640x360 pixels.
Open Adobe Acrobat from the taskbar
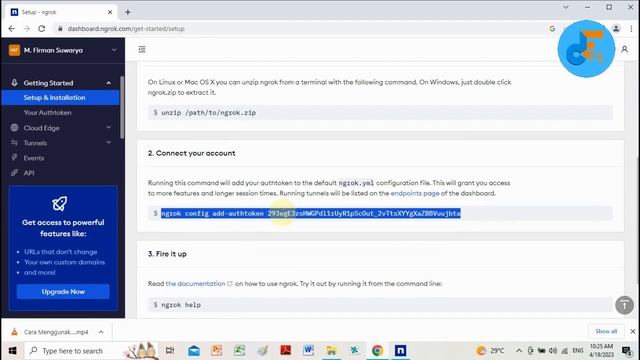tap(285, 350)
